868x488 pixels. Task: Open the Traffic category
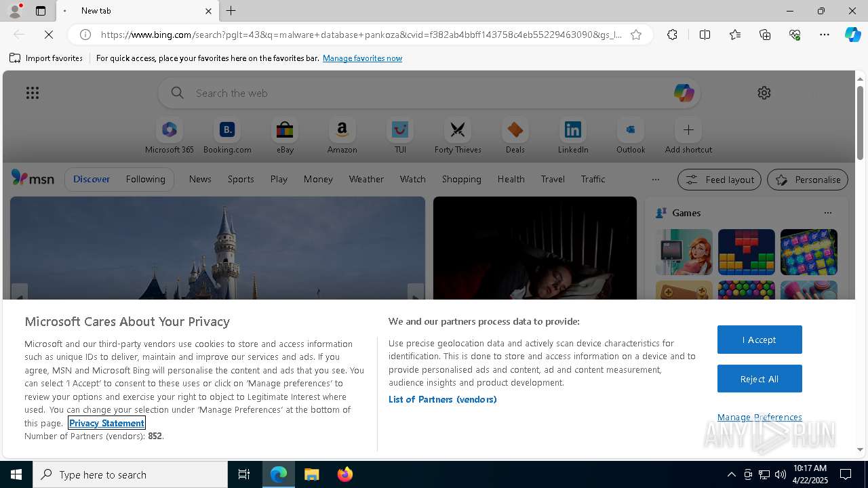point(593,179)
